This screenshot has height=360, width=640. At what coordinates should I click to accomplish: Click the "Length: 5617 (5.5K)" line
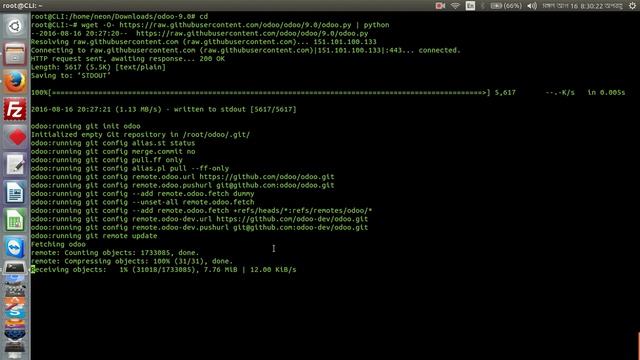click(x=98, y=67)
